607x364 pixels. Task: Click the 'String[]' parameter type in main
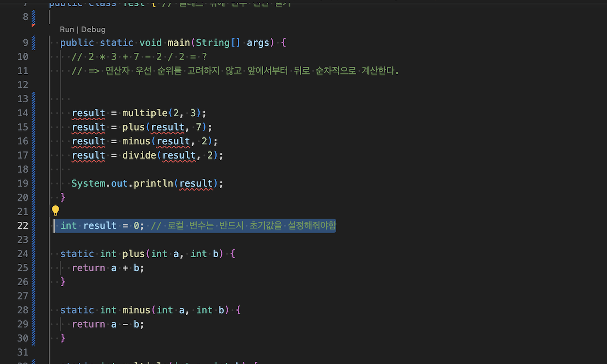pyautogui.click(x=218, y=42)
